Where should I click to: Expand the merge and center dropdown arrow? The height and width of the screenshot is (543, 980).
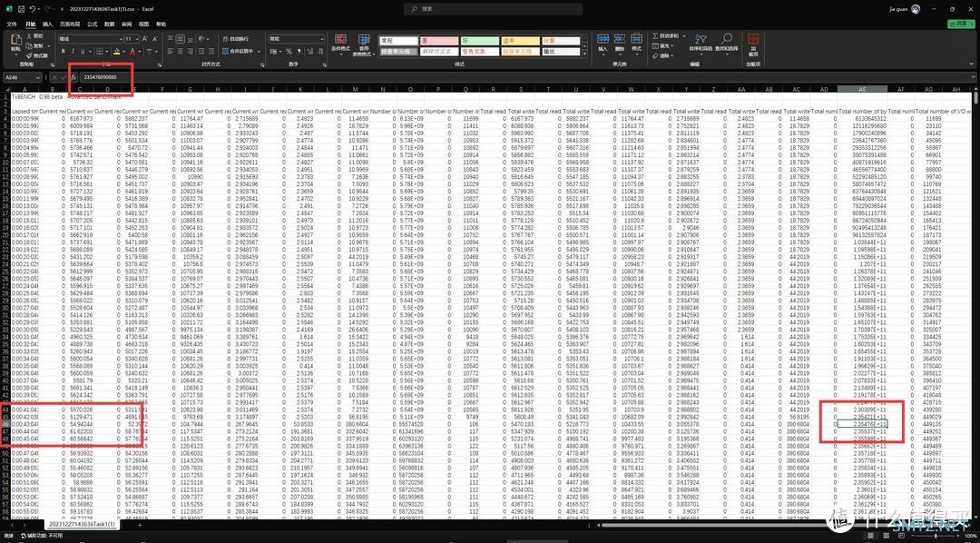point(259,51)
